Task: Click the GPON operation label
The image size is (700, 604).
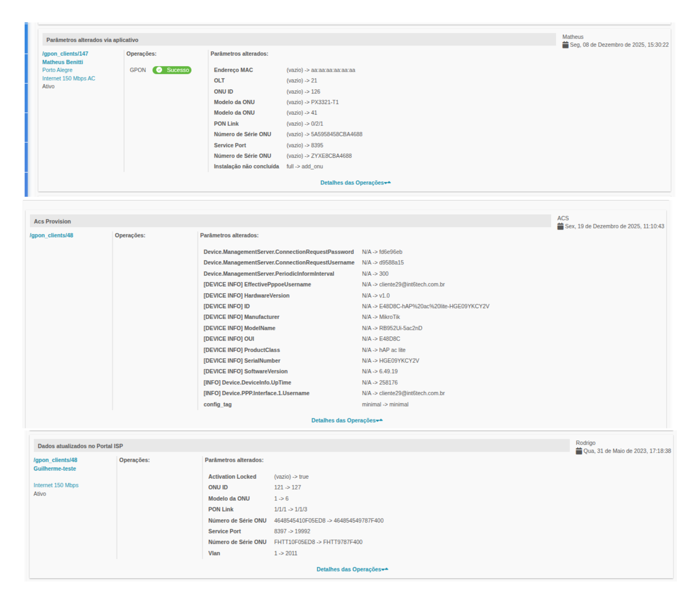Action: (138, 70)
